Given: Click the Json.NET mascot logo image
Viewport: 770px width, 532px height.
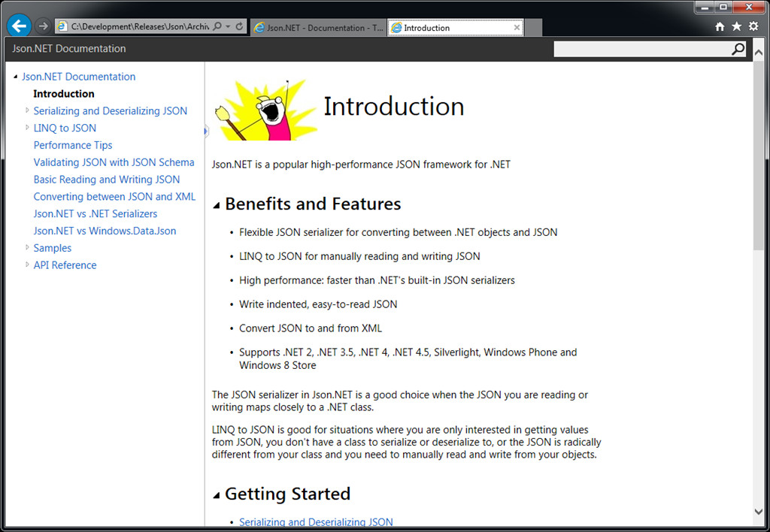Looking at the screenshot, I should pos(265,110).
